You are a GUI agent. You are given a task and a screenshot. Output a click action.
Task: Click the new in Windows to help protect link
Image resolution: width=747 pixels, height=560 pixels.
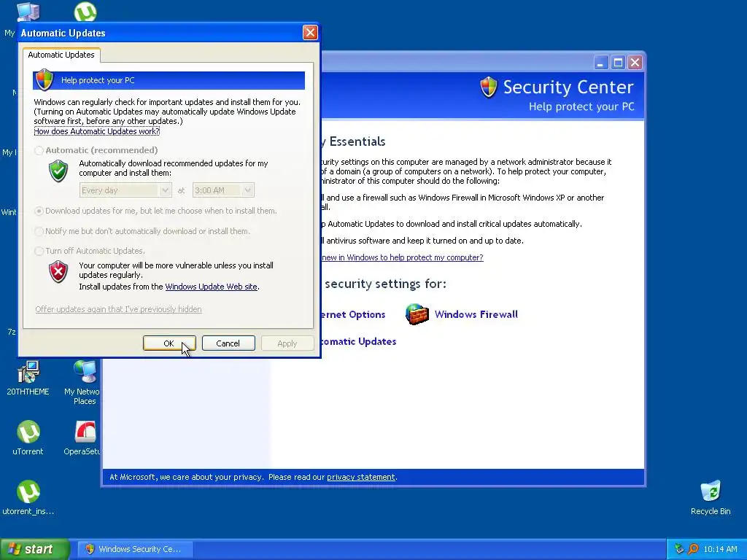point(403,257)
